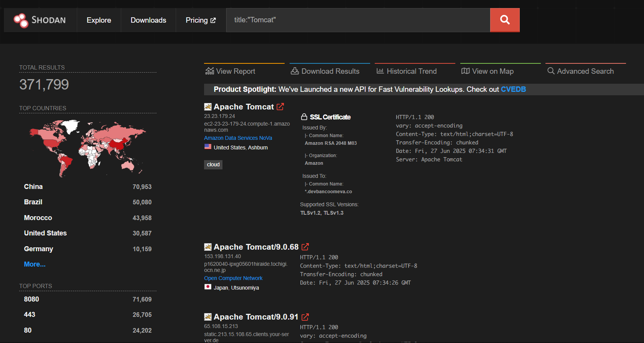Open the first Apache Tomcat result title
The height and width of the screenshot is (343, 644).
[244, 107]
